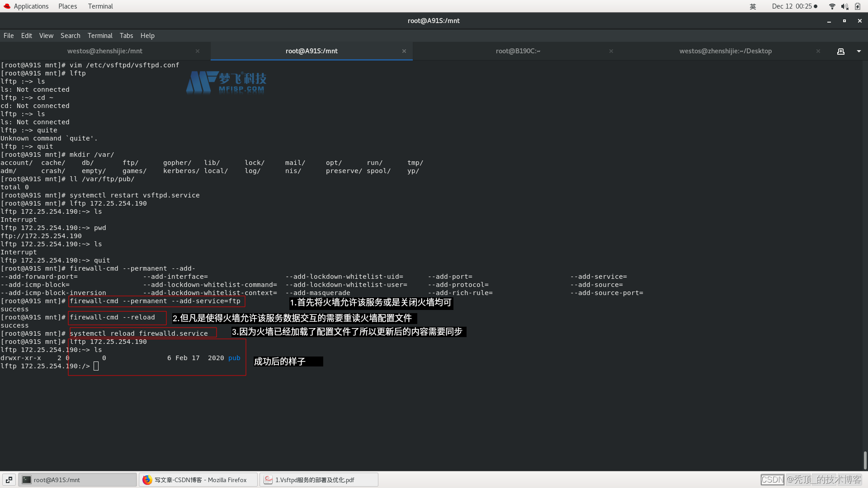
Task: Close the westos@zhenshijie:/mnt tab
Action: tap(198, 52)
